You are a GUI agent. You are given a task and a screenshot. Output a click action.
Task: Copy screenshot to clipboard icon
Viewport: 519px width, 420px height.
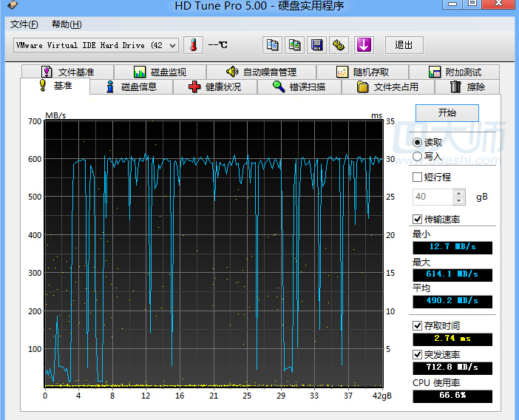point(295,45)
